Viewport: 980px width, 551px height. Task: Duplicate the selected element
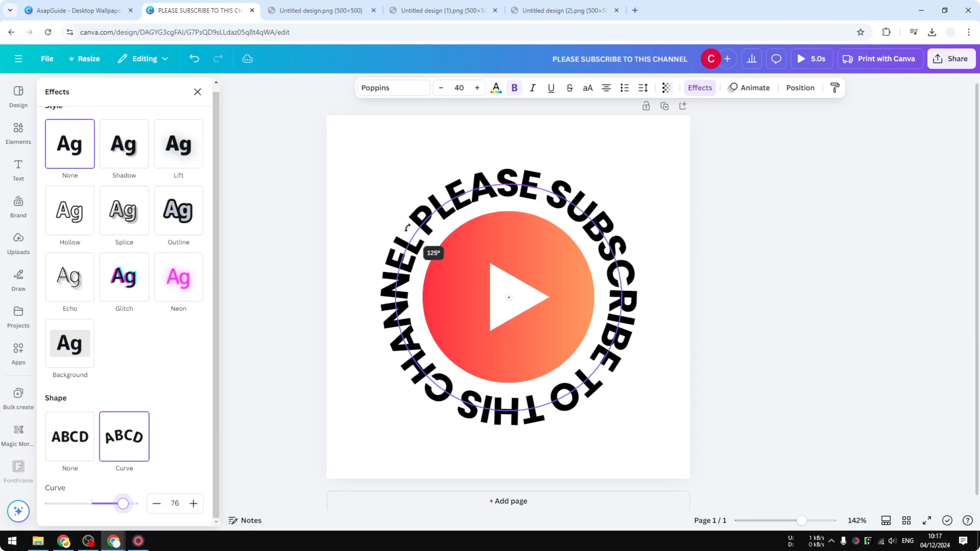pos(665,106)
